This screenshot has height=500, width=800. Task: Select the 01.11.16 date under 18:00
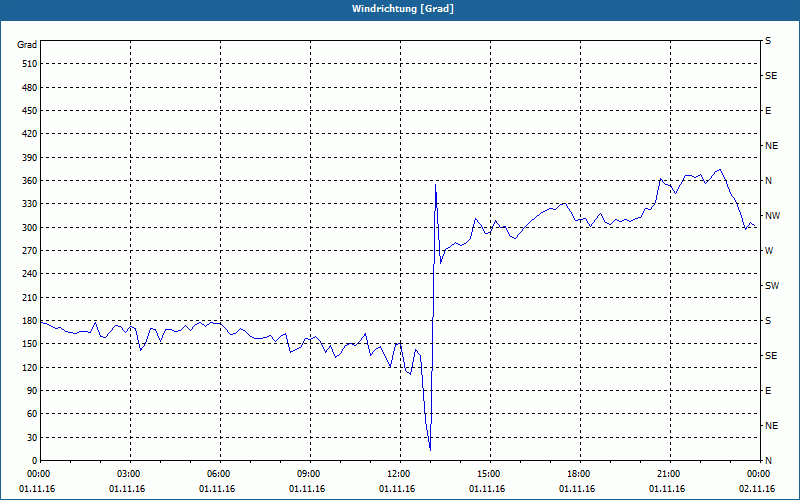[577, 489]
